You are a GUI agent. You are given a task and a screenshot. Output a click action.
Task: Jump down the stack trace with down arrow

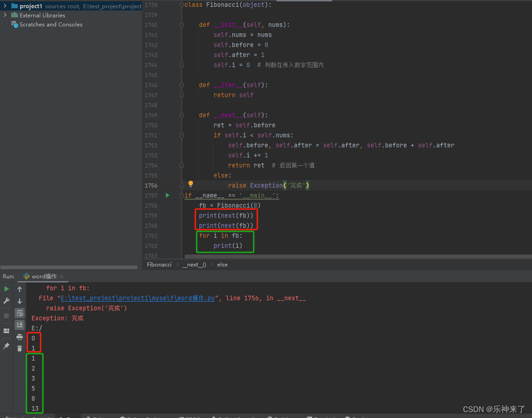pyautogui.click(x=20, y=301)
